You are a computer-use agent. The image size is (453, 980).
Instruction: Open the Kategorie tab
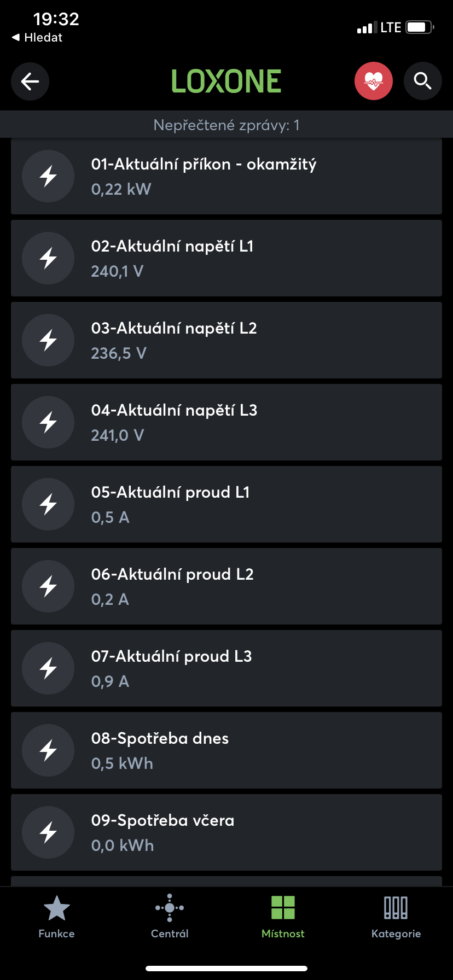[x=396, y=917]
